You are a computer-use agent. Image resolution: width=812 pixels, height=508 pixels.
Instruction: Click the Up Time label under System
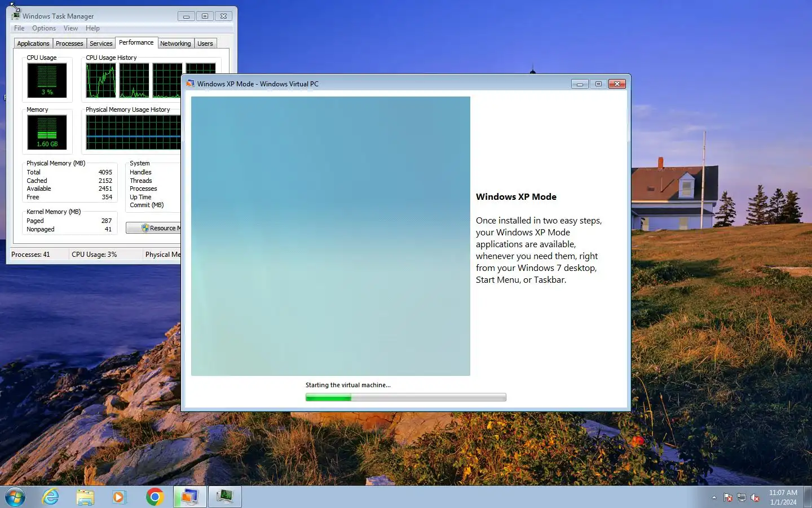140,197
